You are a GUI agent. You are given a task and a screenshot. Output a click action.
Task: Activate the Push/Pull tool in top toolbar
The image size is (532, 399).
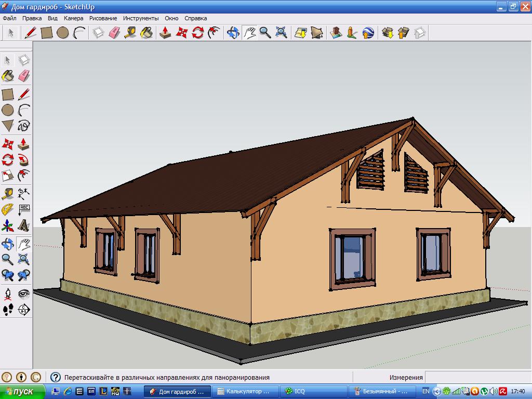[165, 33]
